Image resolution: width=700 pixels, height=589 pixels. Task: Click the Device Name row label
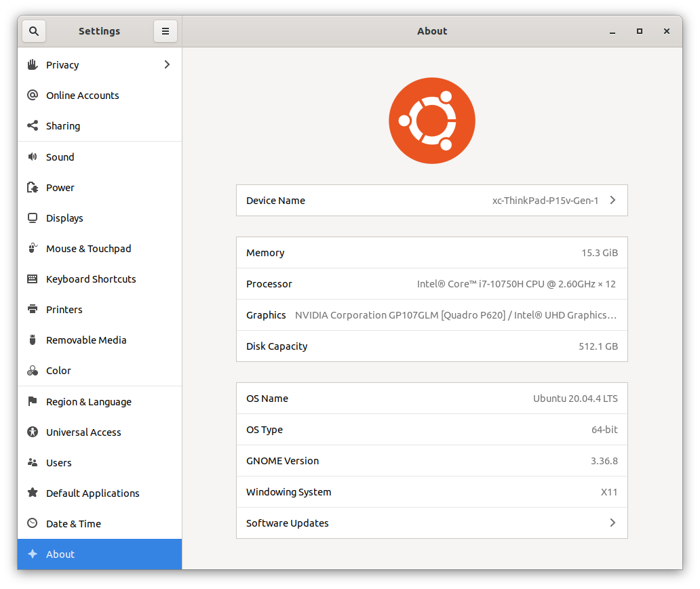click(x=275, y=201)
